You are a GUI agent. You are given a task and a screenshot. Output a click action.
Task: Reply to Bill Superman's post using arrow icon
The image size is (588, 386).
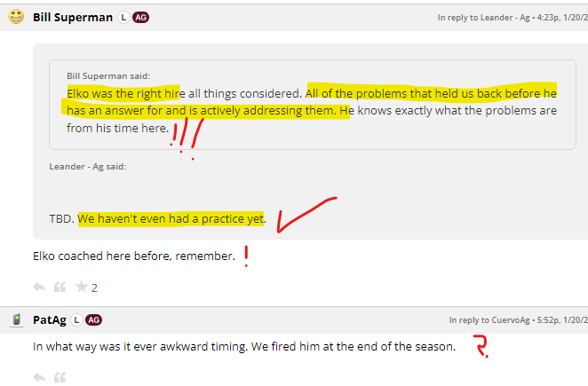pos(39,288)
